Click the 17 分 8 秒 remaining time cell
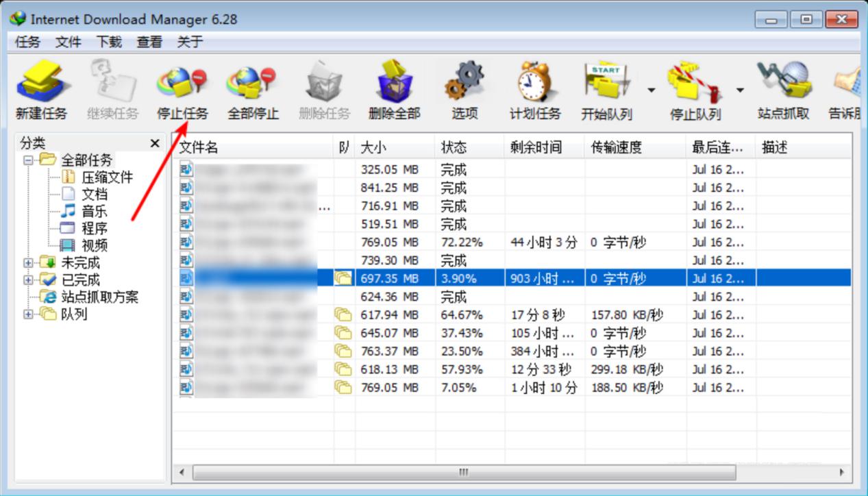This screenshot has width=868, height=496. (545, 314)
